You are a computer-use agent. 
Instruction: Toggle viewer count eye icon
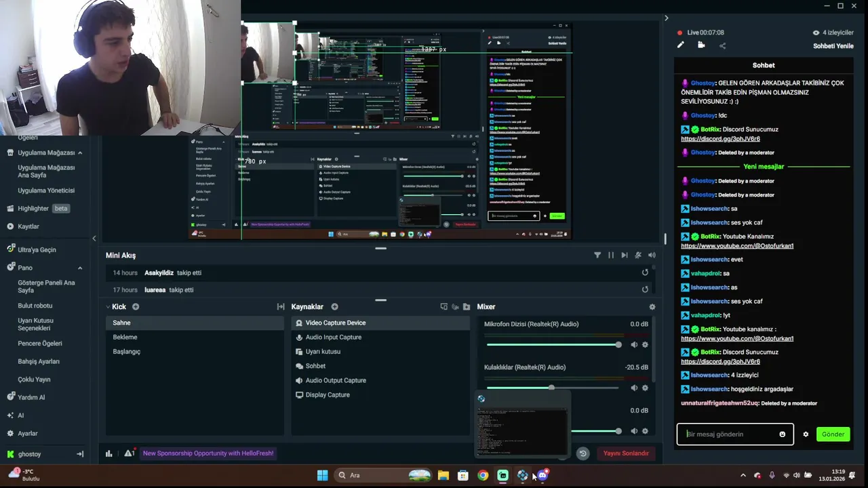816,33
